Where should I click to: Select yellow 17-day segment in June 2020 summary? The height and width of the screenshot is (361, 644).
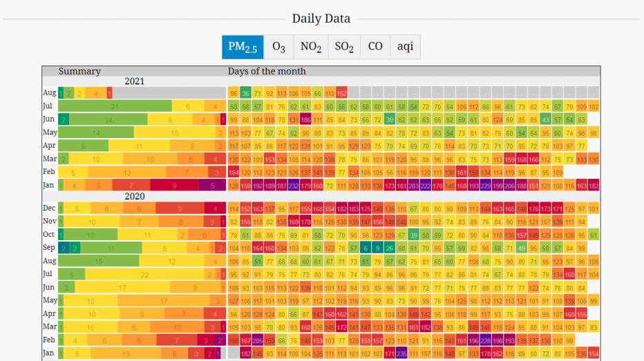click(x=122, y=287)
